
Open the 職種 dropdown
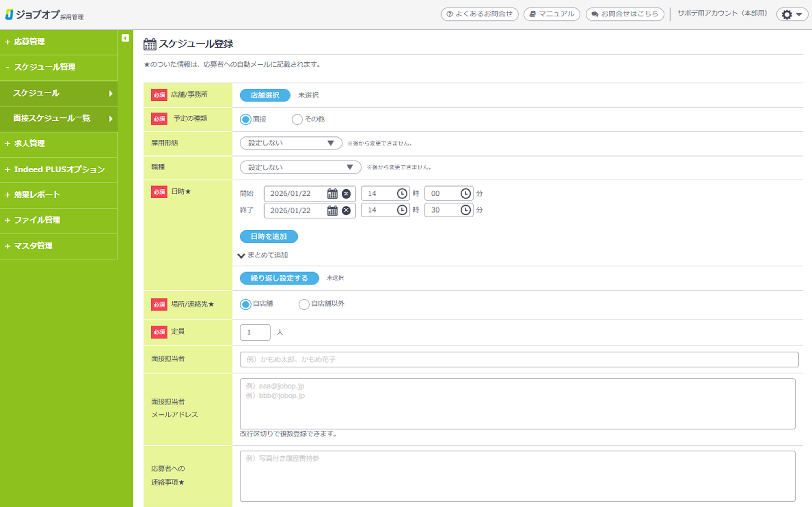click(300, 167)
